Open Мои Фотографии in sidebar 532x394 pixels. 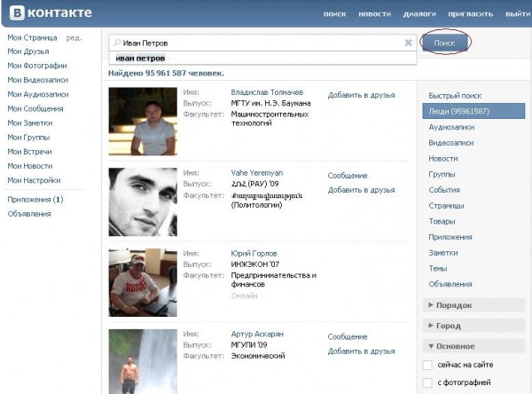coord(37,66)
